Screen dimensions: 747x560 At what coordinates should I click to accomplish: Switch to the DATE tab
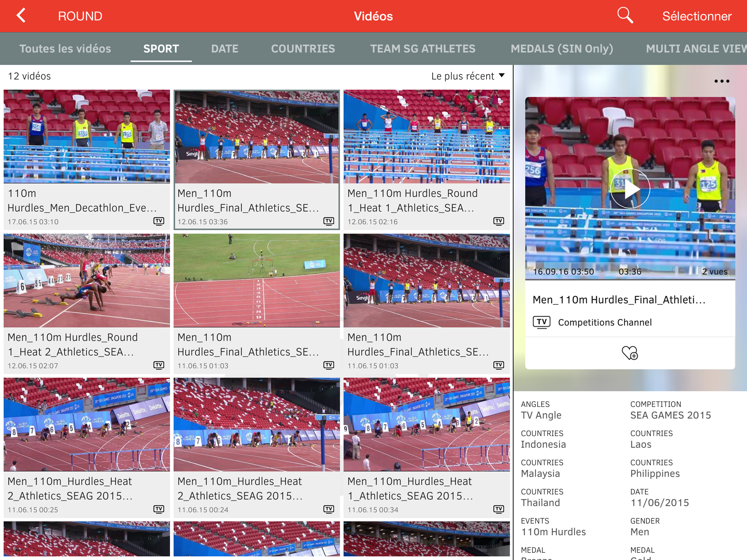224,49
